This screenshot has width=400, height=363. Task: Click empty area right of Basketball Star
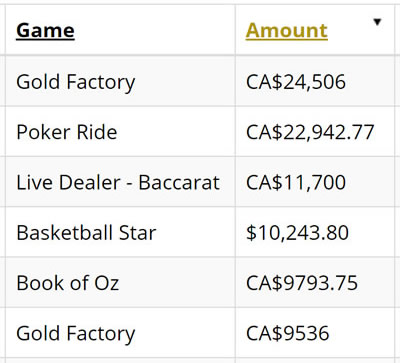[195, 232]
